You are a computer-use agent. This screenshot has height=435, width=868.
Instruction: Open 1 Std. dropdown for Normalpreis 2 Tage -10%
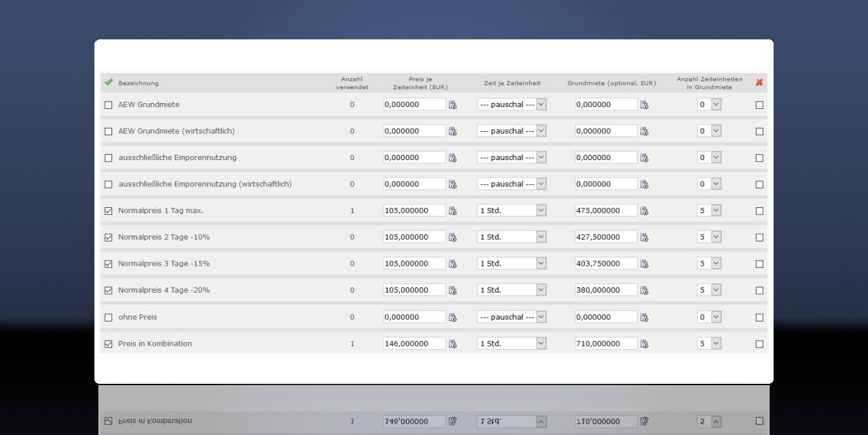[x=512, y=237]
